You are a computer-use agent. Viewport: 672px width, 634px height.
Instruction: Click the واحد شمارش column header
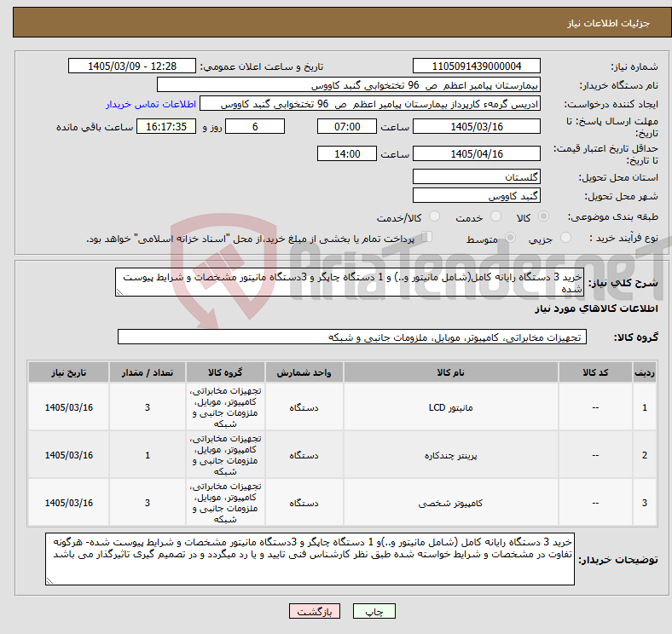[304, 372]
